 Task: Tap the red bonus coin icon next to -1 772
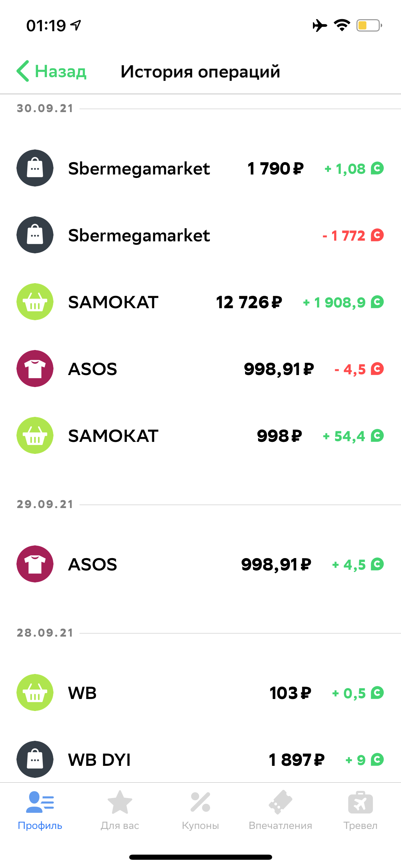coord(377,235)
